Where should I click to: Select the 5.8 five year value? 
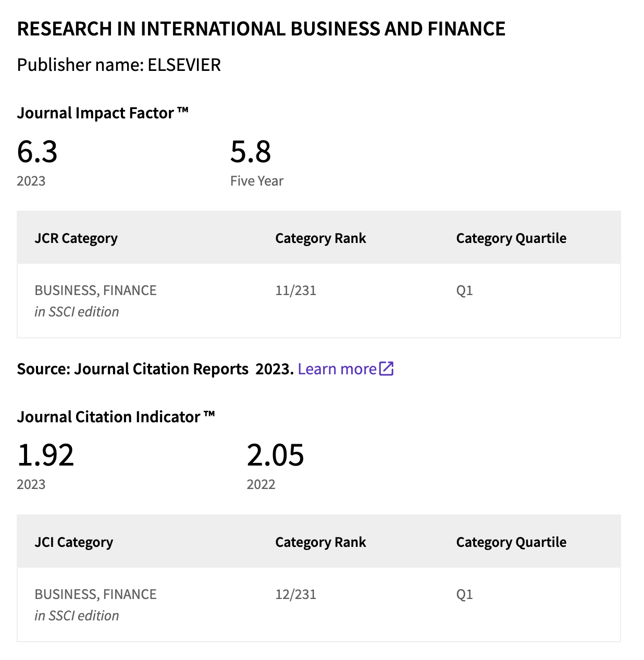251,152
